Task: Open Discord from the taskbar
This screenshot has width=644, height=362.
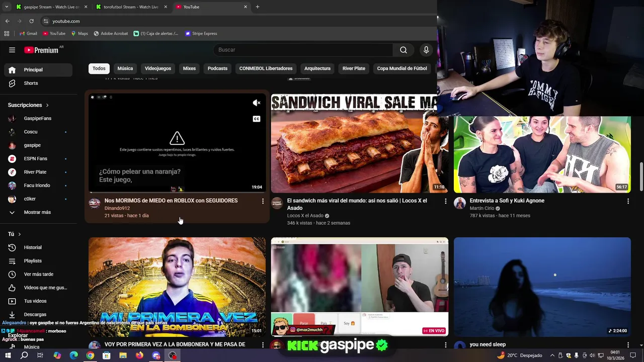Action: pos(156,355)
